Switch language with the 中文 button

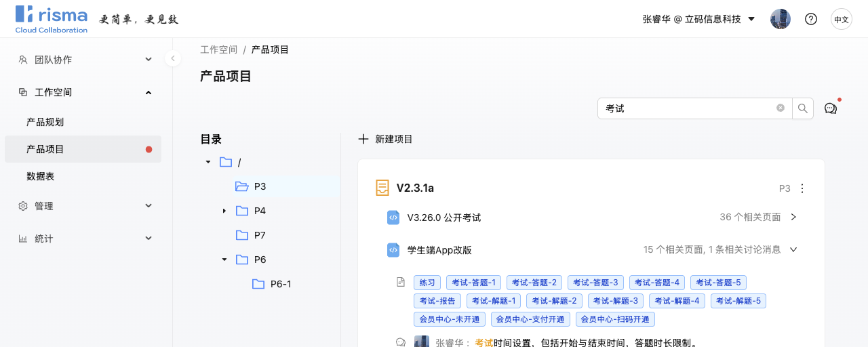(842, 19)
